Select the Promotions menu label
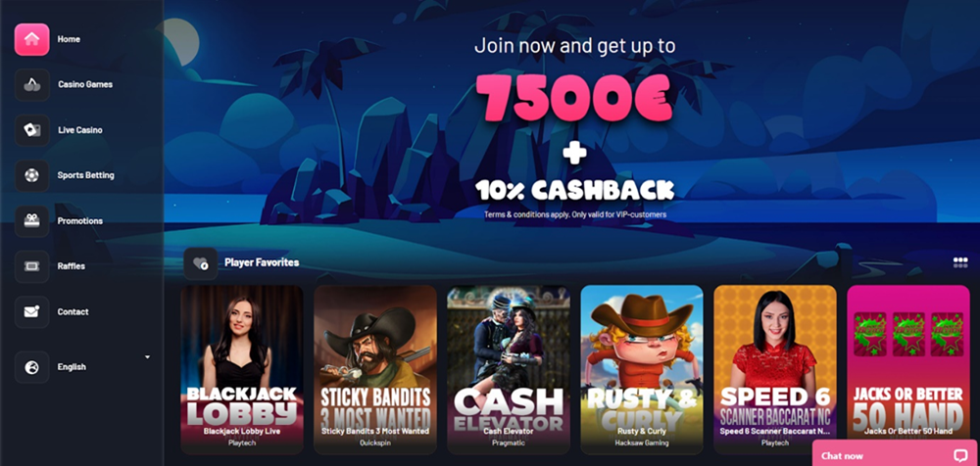Screen dimensions: 980x466 coord(80,221)
